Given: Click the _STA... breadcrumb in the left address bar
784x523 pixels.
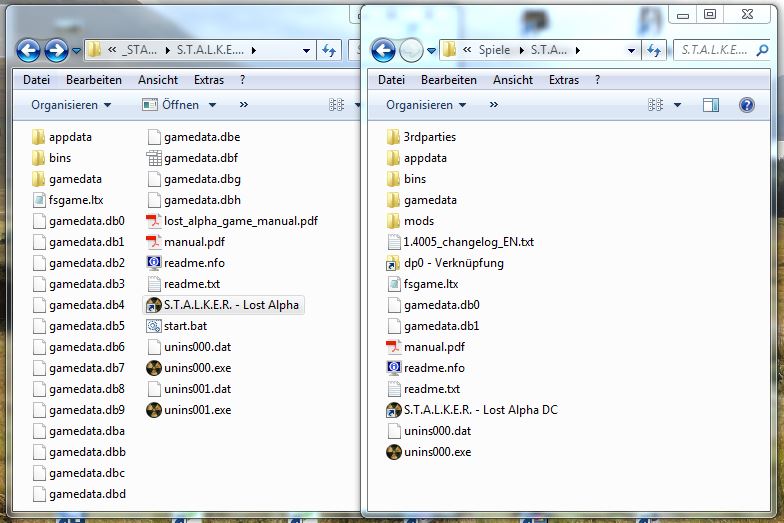Looking at the screenshot, I should [x=140, y=50].
